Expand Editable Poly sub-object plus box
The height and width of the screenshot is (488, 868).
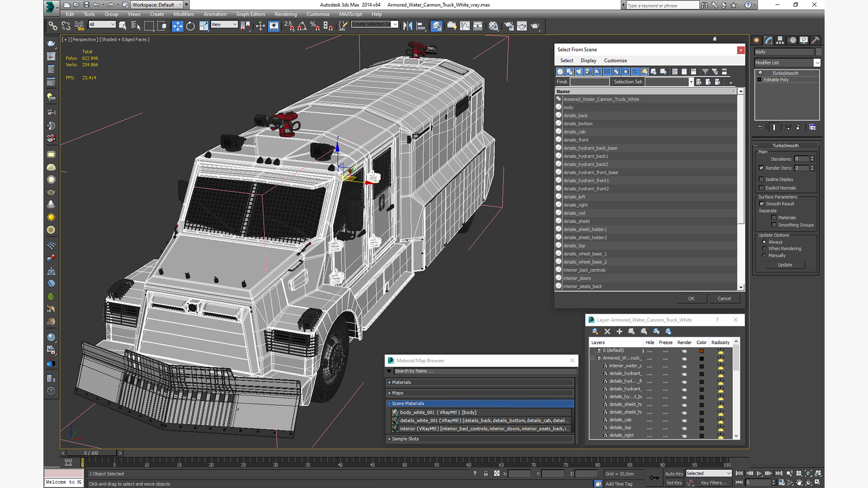[759, 80]
